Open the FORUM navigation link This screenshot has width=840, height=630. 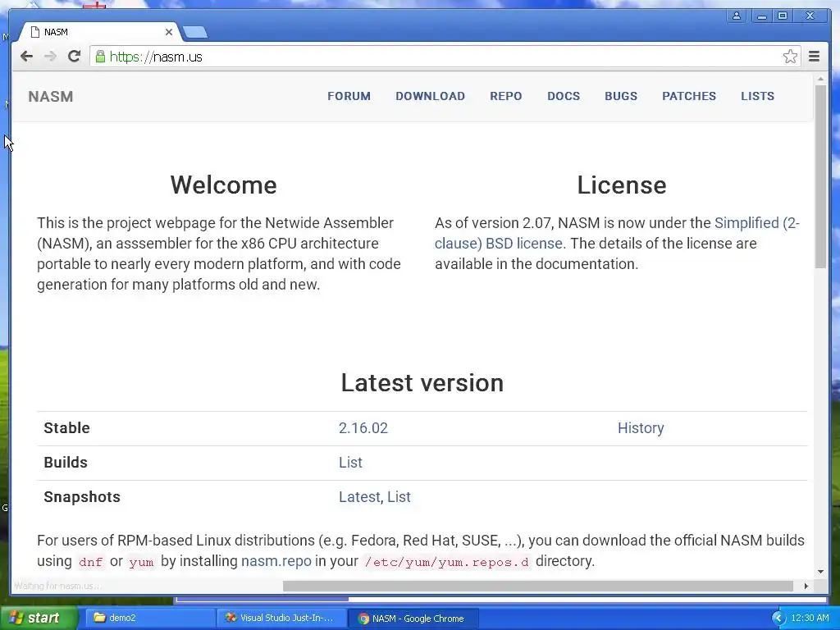[349, 96]
